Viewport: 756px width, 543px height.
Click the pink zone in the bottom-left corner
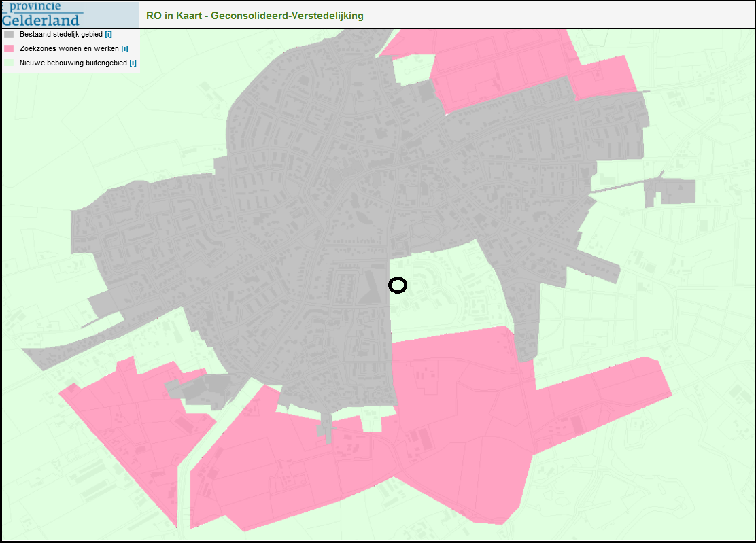coord(136,421)
